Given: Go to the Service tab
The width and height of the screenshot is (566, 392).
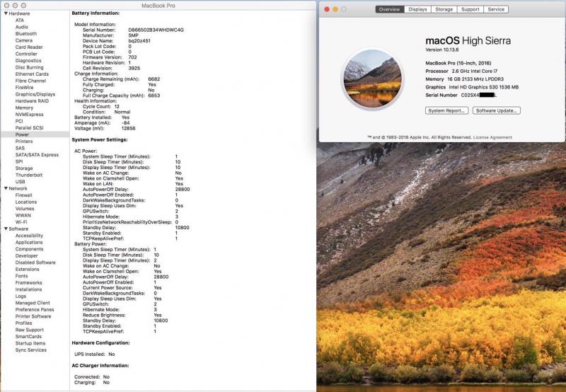Looking at the screenshot, I should click(496, 9).
